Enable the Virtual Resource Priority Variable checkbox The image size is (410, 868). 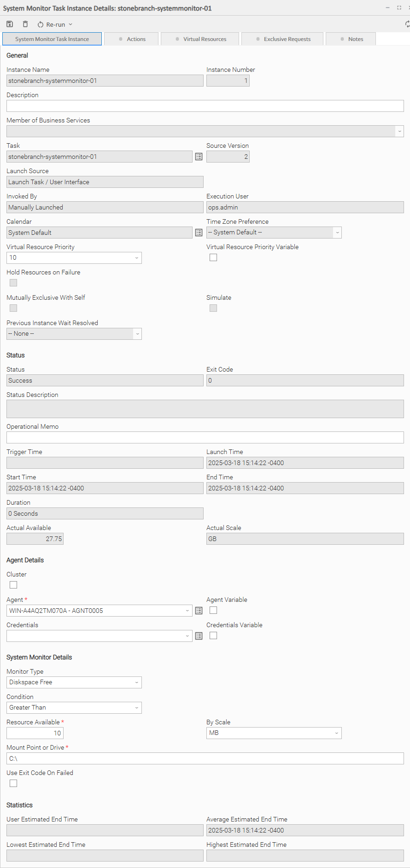click(213, 258)
